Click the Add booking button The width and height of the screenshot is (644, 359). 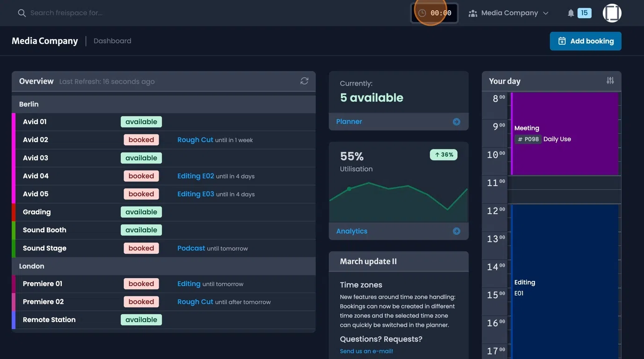point(585,41)
